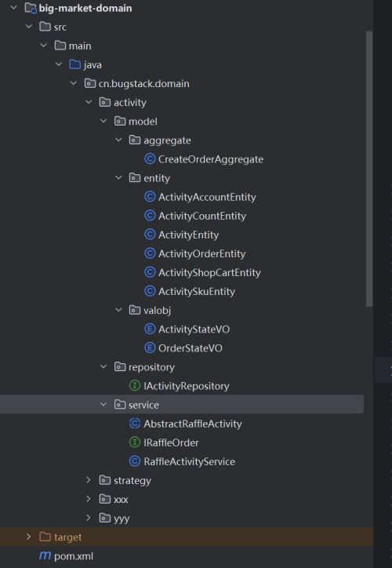Select ActivitySkuEntity in the tree
This screenshot has height=568, width=392.
pyautogui.click(x=197, y=291)
